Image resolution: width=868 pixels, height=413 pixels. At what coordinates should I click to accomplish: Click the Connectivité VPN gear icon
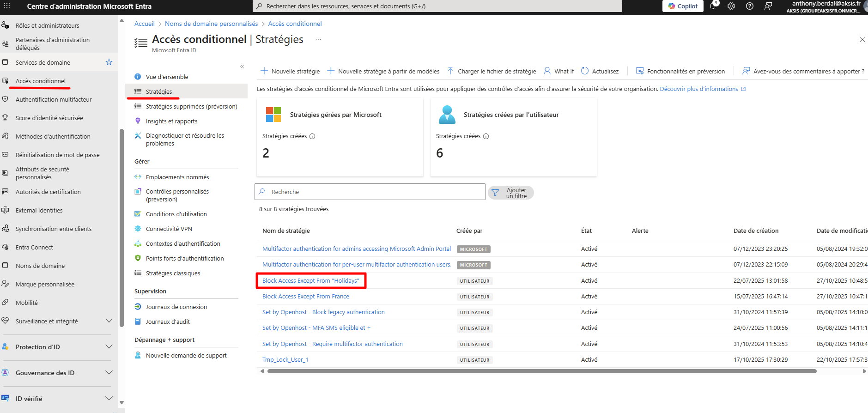tap(138, 229)
